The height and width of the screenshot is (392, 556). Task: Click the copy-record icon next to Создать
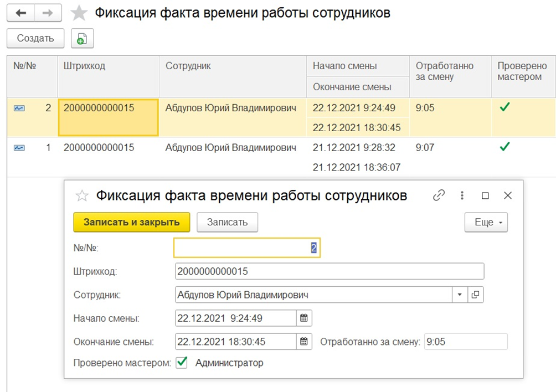(82, 38)
